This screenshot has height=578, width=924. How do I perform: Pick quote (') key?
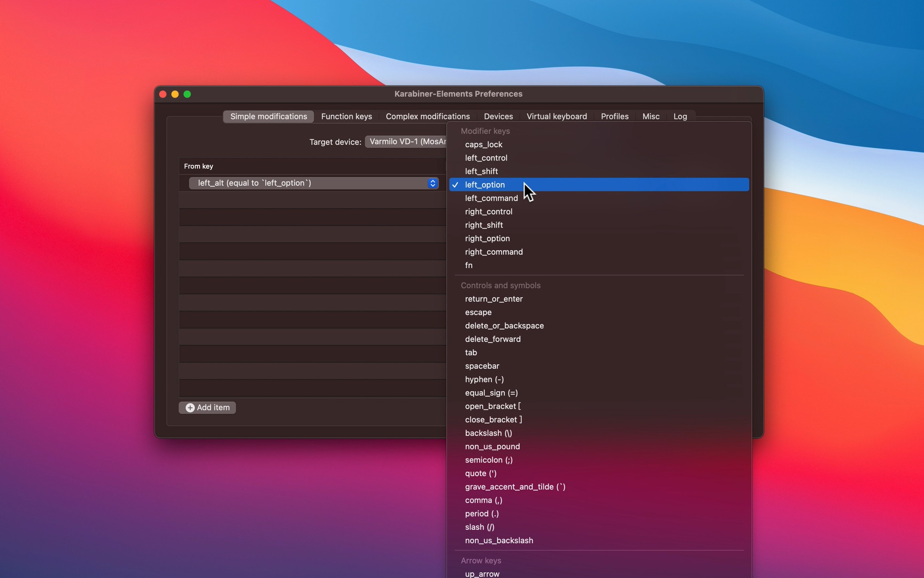click(599, 473)
